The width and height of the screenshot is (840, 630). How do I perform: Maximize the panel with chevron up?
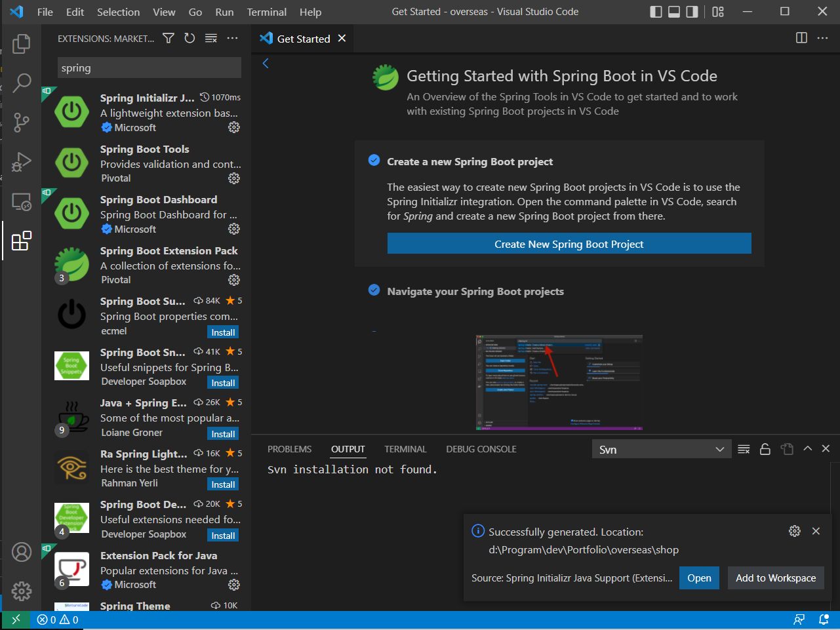click(x=808, y=448)
